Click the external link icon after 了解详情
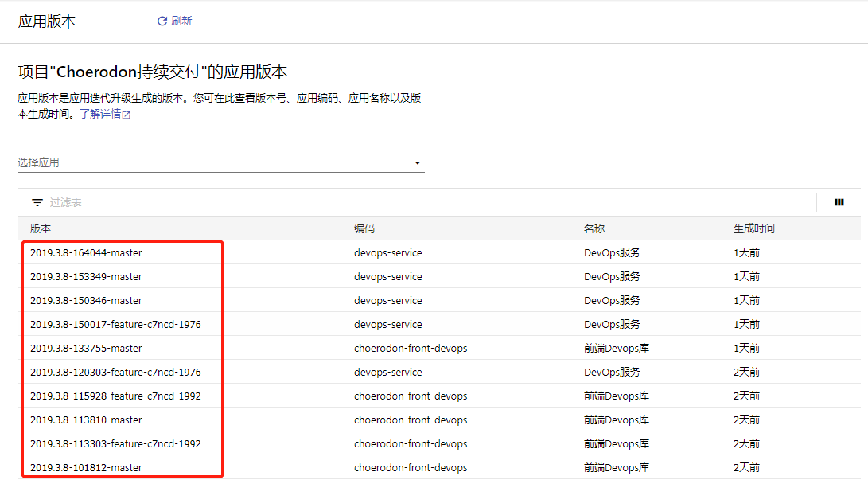 pyautogui.click(x=127, y=115)
